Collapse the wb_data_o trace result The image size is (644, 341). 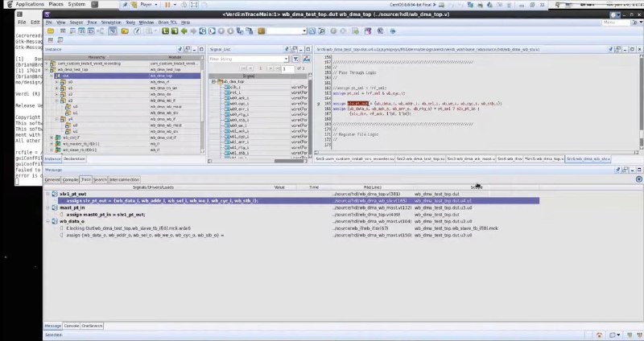tap(47, 221)
